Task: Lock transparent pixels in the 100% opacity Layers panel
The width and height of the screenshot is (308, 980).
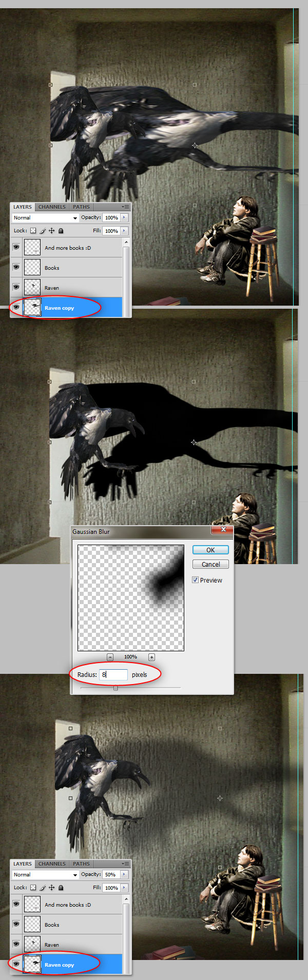Action: [33, 231]
